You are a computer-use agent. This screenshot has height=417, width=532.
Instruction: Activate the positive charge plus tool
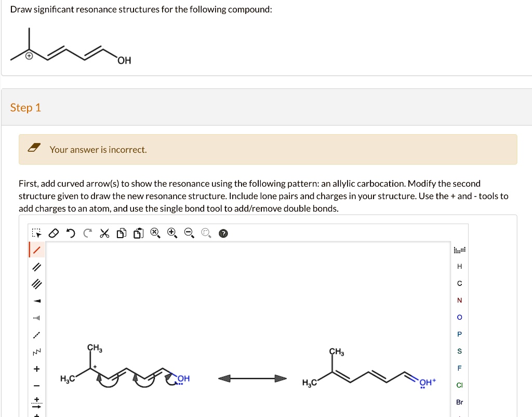pos(36,369)
